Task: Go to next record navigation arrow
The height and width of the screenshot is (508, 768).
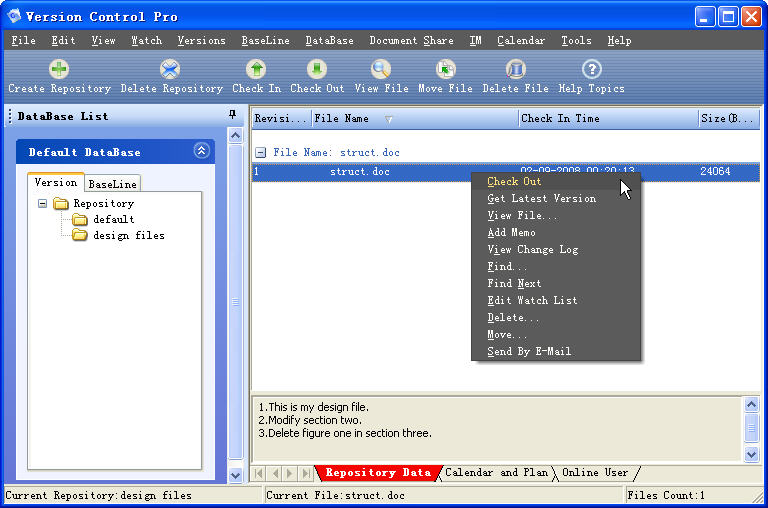Action: 289,473
